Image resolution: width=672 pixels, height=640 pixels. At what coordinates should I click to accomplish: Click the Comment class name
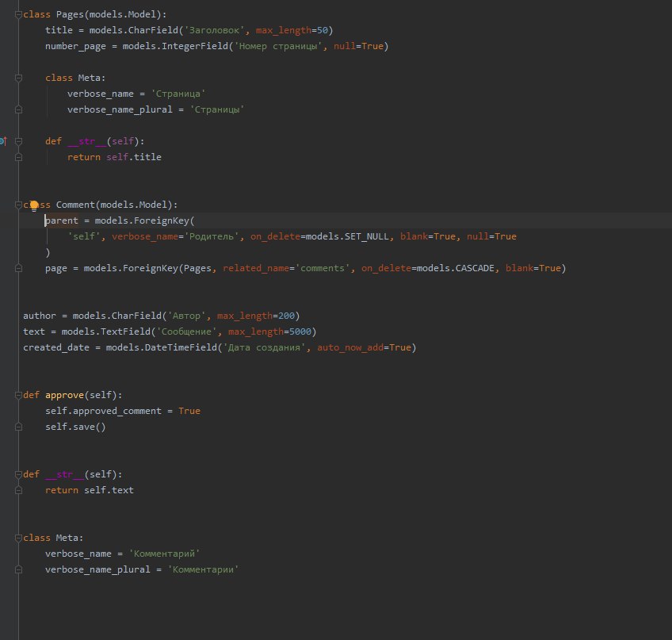pyautogui.click(x=75, y=205)
